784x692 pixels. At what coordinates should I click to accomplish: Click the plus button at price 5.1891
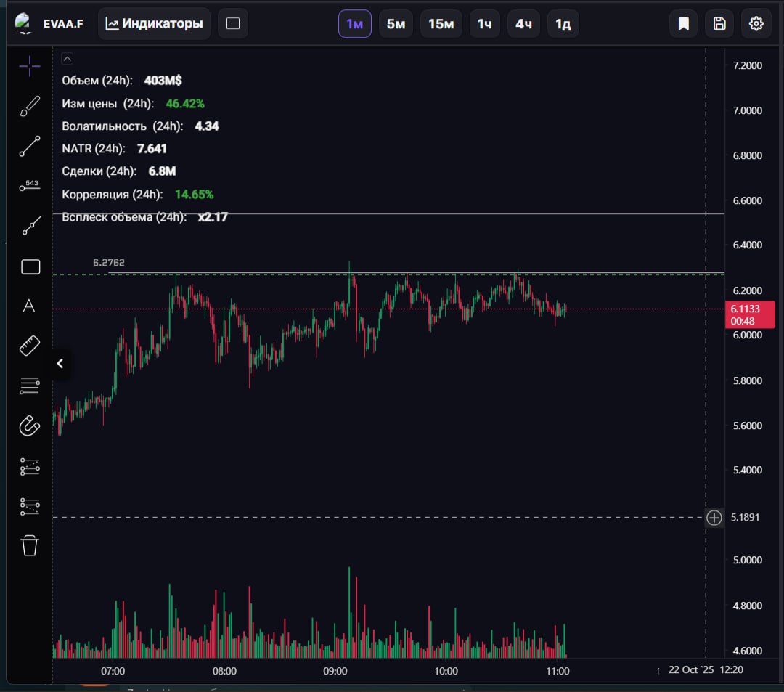[x=714, y=518]
